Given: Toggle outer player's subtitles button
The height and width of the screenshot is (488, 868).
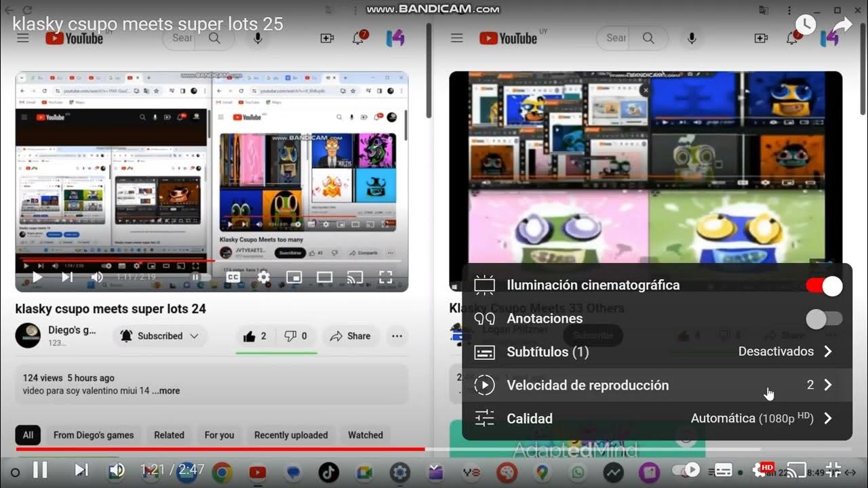Looking at the screenshot, I should click(724, 470).
